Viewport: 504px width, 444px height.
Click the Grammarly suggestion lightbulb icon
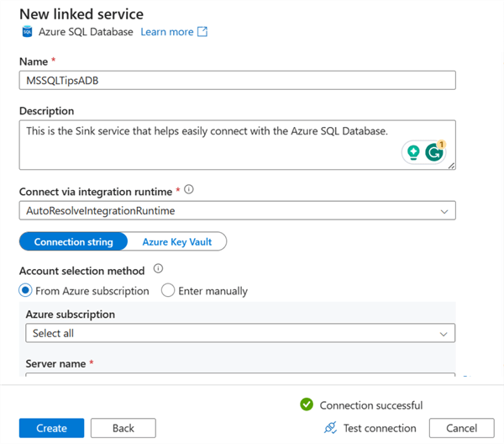413,152
